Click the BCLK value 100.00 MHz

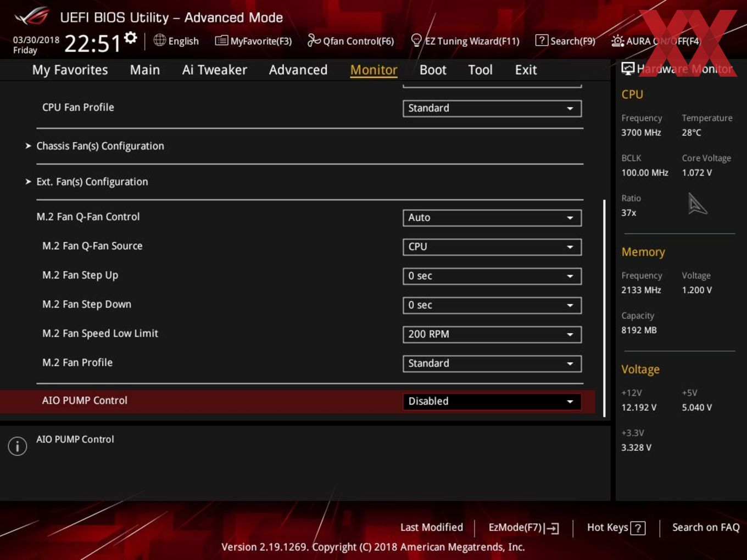tap(645, 172)
